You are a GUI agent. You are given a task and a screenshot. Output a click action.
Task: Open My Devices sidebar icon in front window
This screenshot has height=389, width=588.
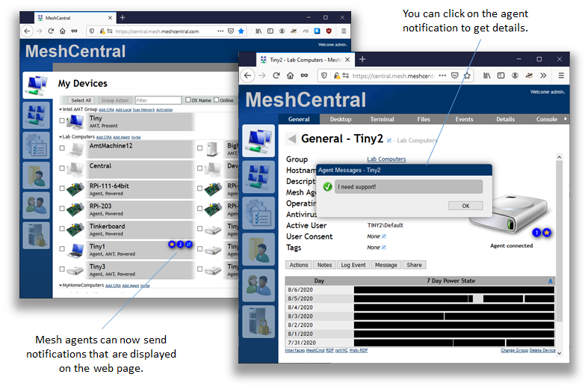tap(259, 141)
